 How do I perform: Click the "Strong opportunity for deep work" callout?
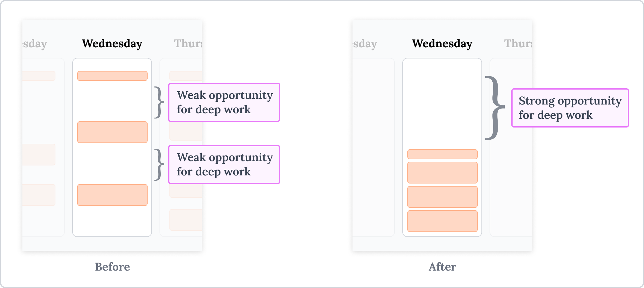pos(570,108)
